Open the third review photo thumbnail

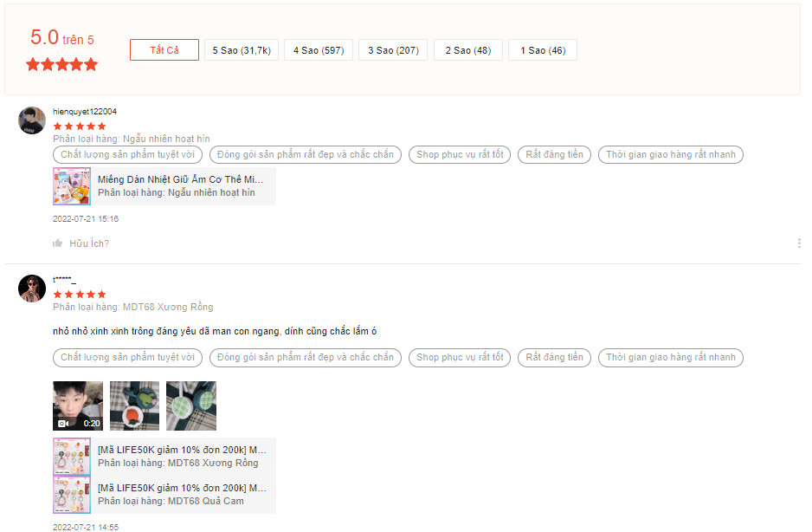(191, 405)
